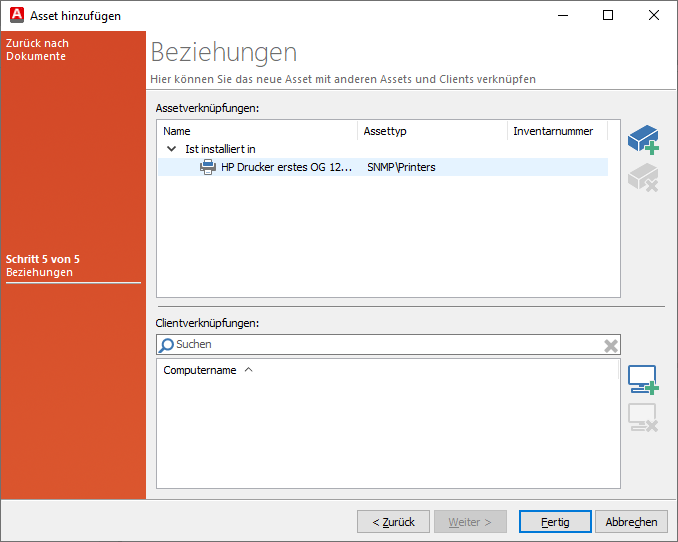Click the remove client link icon

coord(642,417)
